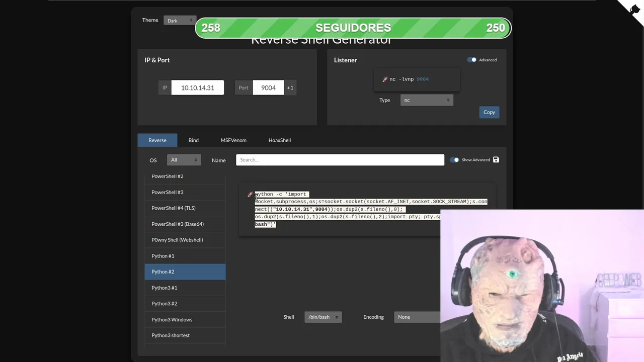Screen dimensions: 644x362
Task: Click the IP & Port heading
Action: 157,60
